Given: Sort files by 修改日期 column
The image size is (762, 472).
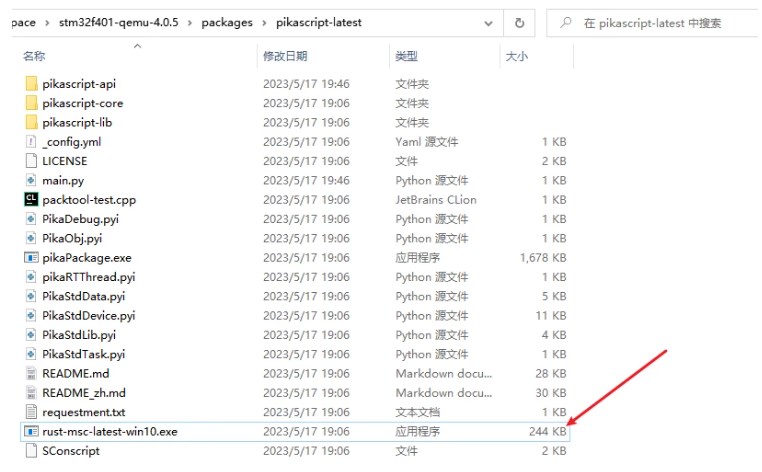Looking at the screenshot, I should coord(285,56).
